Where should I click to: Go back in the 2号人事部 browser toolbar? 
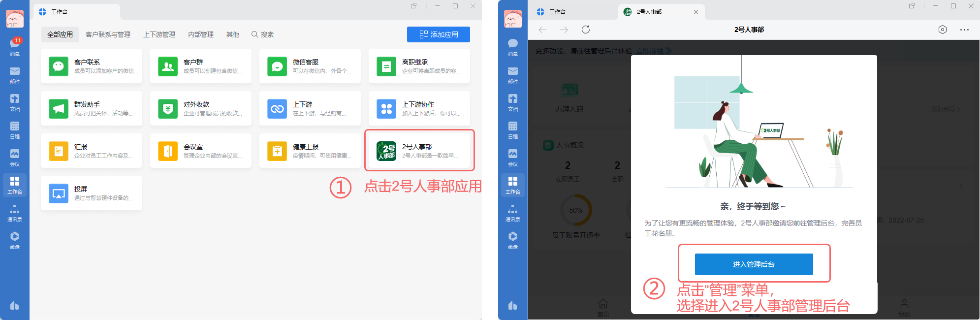tap(542, 30)
